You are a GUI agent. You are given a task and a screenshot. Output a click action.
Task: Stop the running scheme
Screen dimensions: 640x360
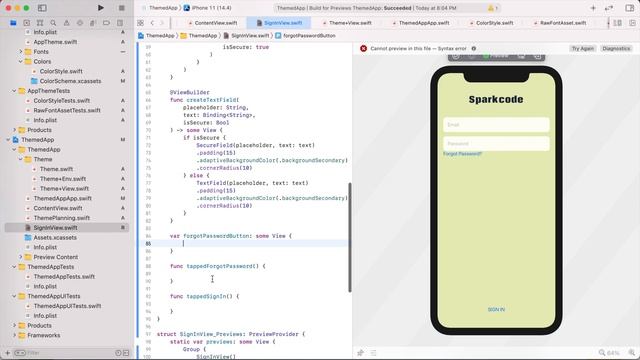click(x=121, y=8)
